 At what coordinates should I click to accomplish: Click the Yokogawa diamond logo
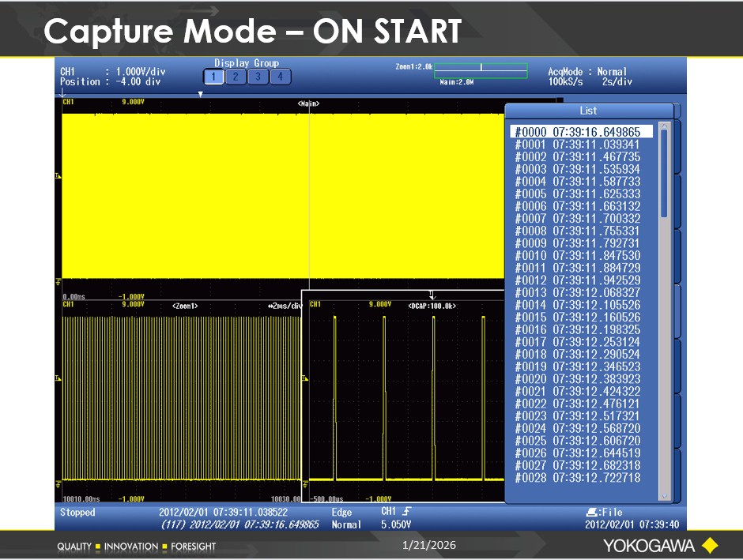tap(709, 546)
